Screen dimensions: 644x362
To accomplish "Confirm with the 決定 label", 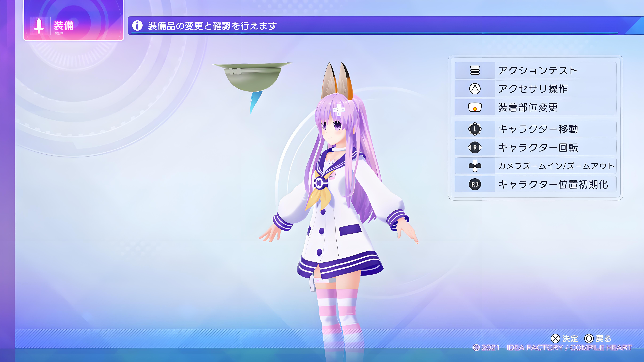I will (x=570, y=339).
